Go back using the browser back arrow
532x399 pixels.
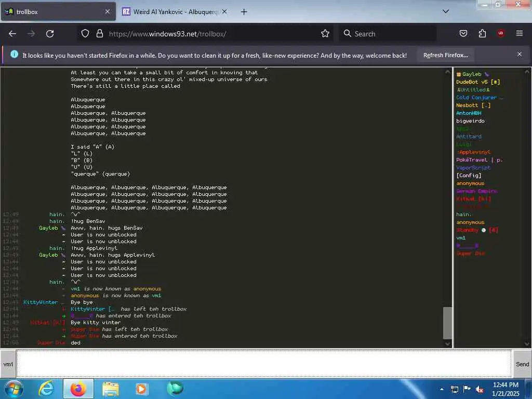[12, 34]
